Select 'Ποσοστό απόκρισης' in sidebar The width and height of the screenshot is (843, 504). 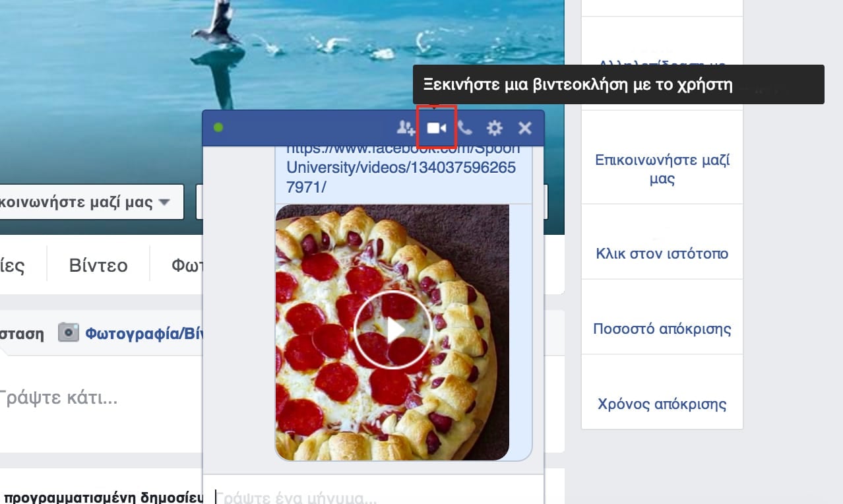pos(662,329)
